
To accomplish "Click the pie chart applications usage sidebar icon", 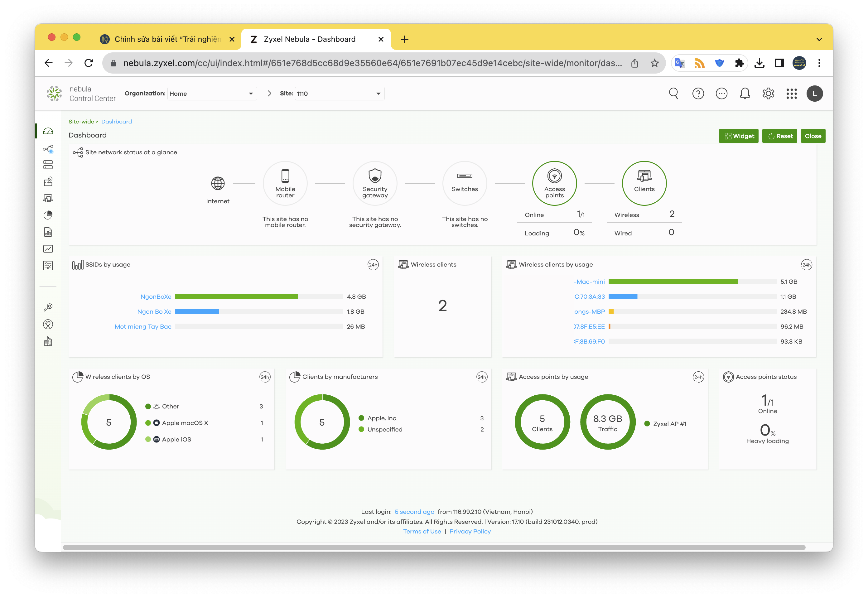I will (x=48, y=215).
